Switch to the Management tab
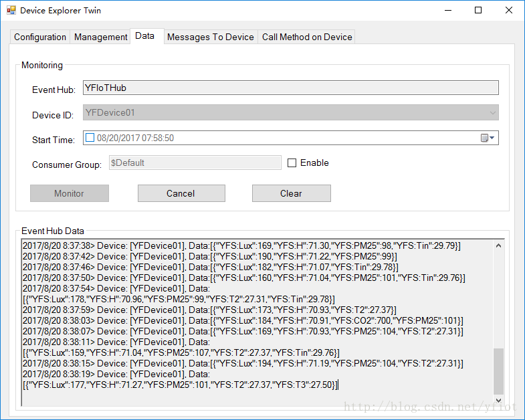 click(x=100, y=37)
